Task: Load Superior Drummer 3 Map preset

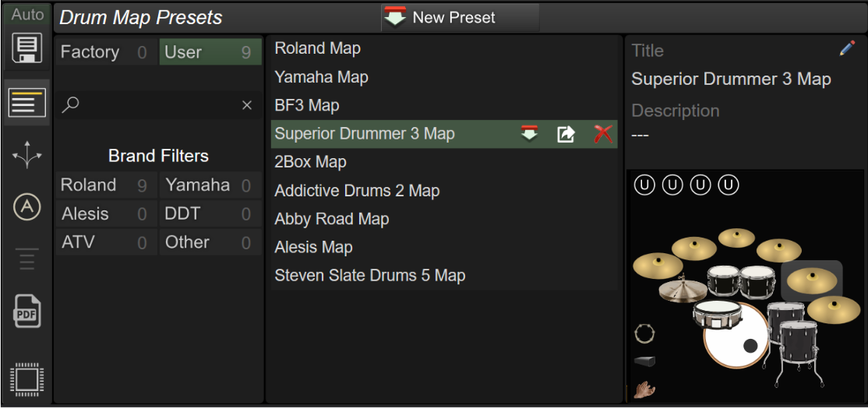Action: click(529, 133)
